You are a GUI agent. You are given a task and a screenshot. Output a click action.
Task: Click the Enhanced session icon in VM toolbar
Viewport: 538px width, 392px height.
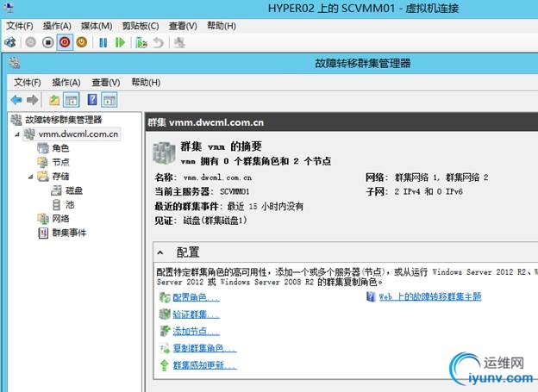179,43
